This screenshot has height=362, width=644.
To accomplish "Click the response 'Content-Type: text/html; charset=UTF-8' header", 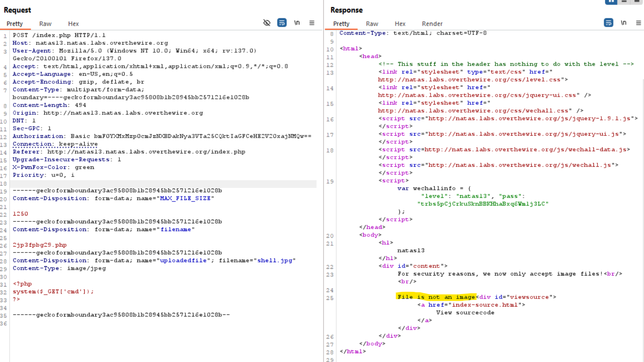I will [413, 33].
